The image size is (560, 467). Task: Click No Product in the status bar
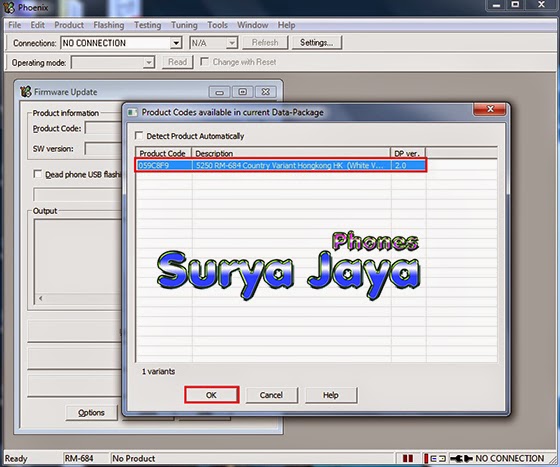(134, 458)
